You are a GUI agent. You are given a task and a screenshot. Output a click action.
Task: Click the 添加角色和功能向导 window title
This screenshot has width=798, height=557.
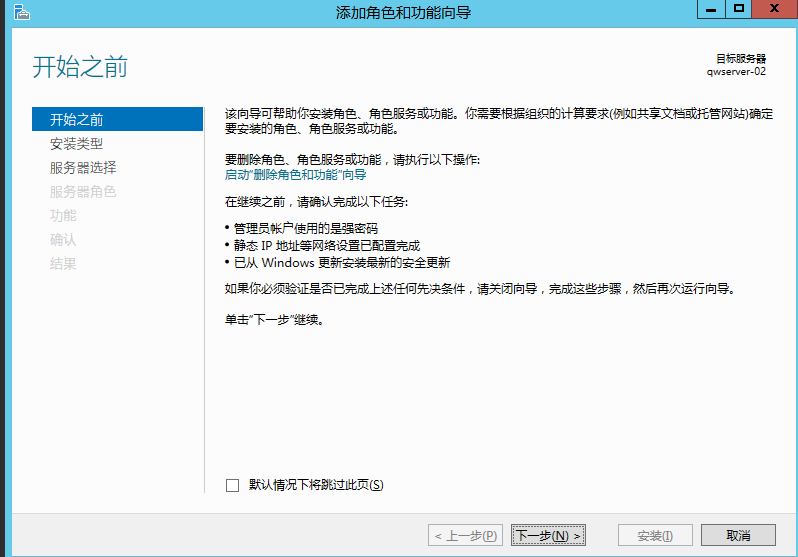(x=404, y=12)
